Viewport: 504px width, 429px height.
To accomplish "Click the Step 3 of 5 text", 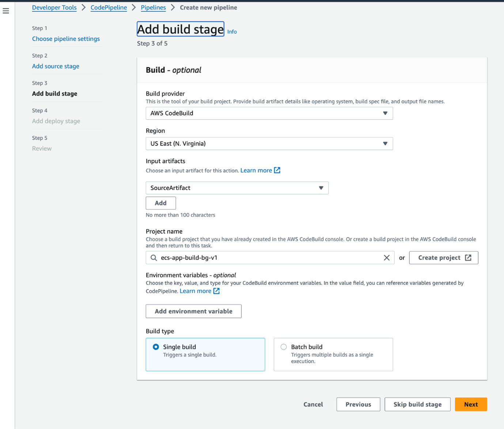I will point(152,44).
